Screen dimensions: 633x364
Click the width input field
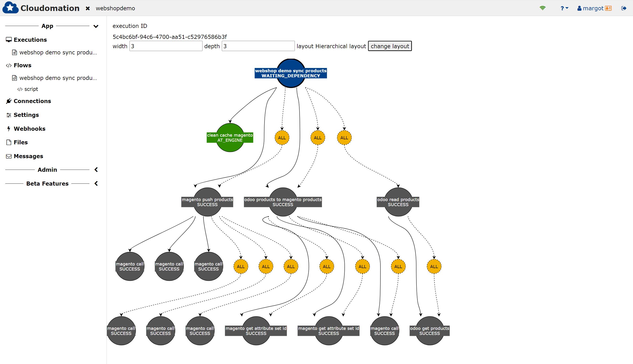click(x=166, y=46)
